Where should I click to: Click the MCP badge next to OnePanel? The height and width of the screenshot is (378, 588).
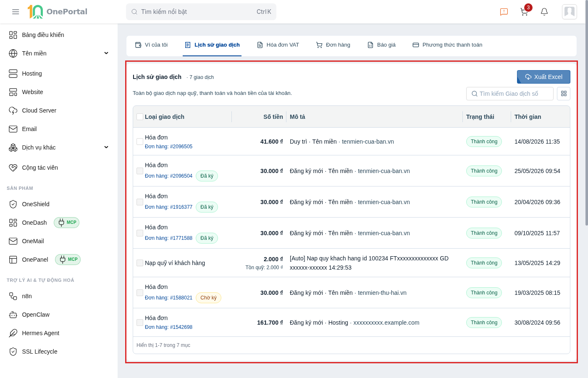coord(68,260)
